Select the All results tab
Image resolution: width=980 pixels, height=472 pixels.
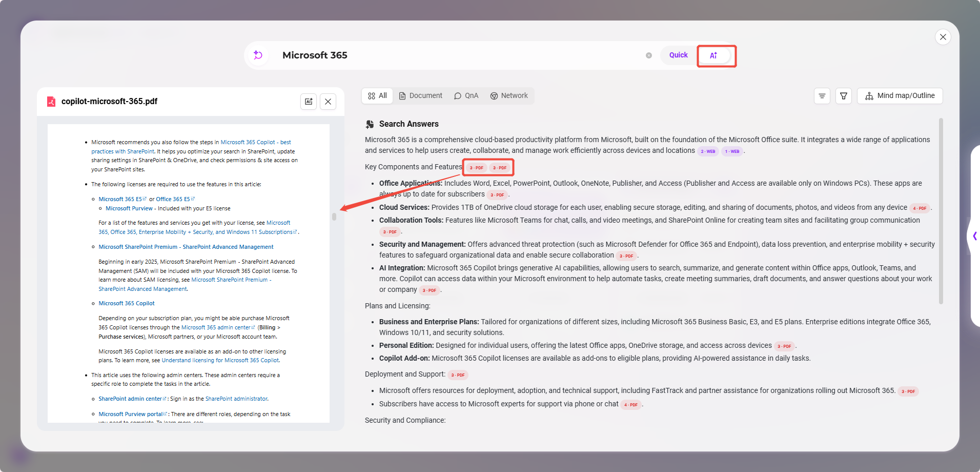[x=378, y=96]
